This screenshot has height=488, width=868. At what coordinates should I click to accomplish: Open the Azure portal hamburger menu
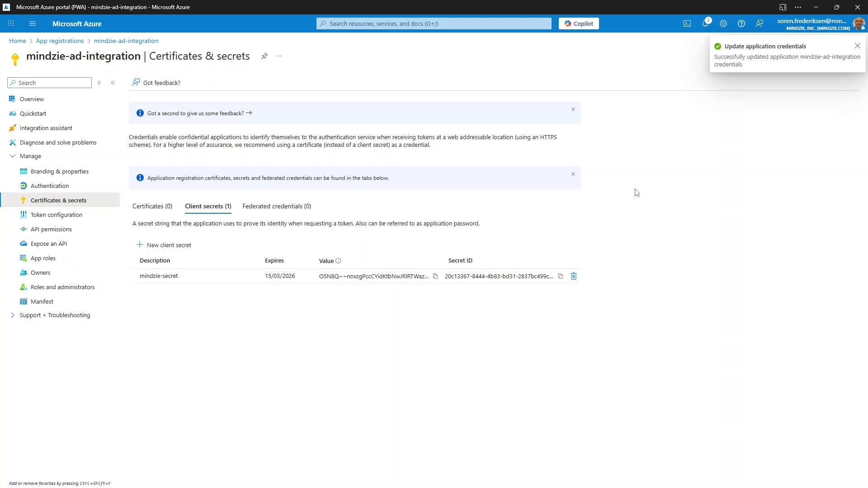pos(33,23)
